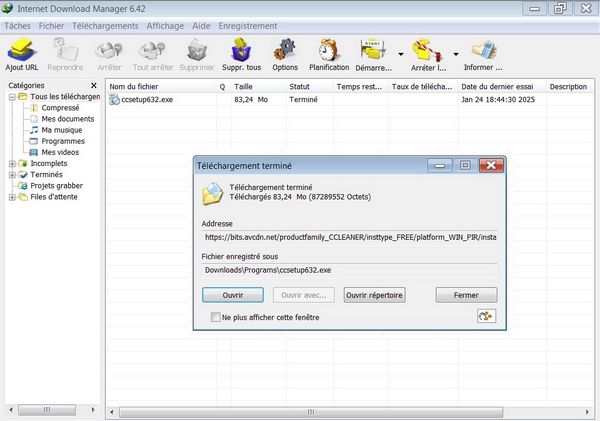Image resolution: width=600 pixels, height=421 pixels.
Task: Click the download list scrollbar right arrow
Action: coord(587,412)
